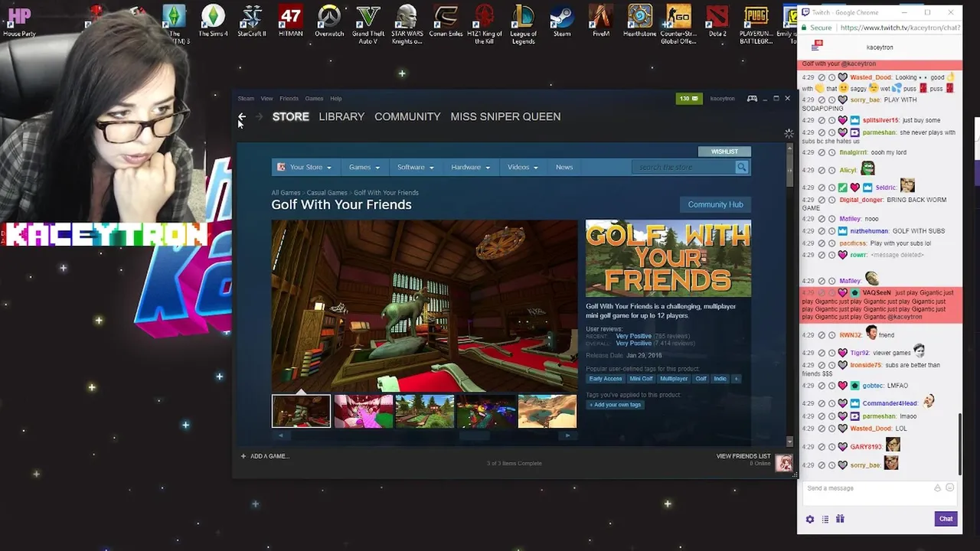Screen dimensions: 980x551
Task: Open the kaceytron account dropdown in Steam
Action: (x=722, y=98)
